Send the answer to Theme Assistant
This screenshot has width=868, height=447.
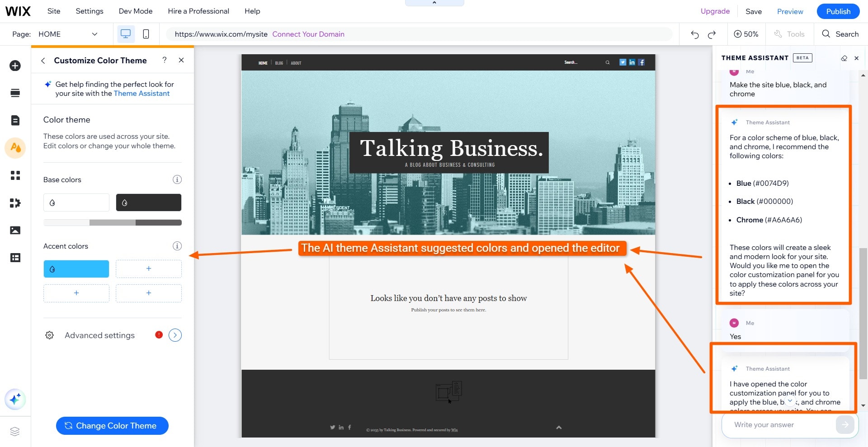pos(845,425)
